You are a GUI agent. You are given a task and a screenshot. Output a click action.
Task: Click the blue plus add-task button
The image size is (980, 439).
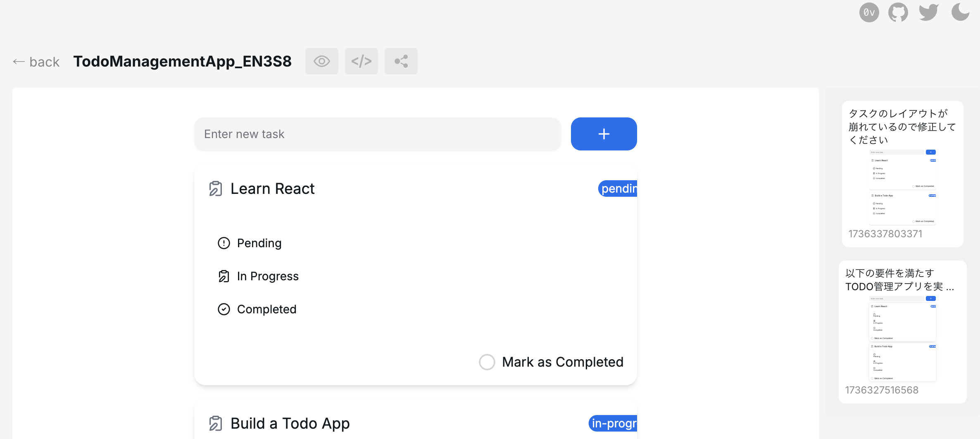click(x=604, y=134)
